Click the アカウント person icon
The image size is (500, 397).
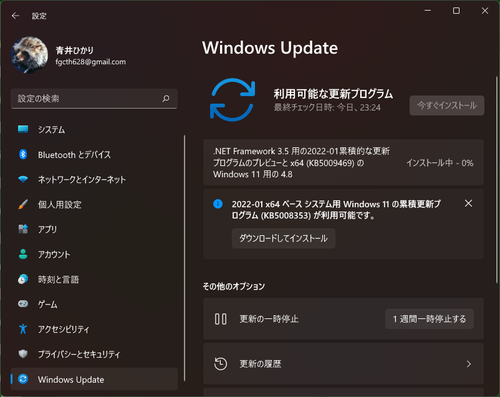pos(23,254)
